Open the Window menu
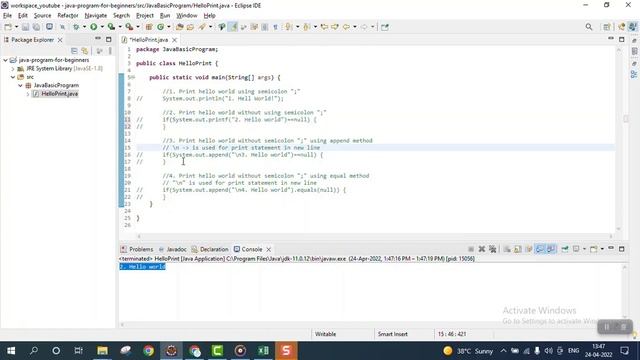Image resolution: width=640 pixels, height=360 pixels. point(187,16)
